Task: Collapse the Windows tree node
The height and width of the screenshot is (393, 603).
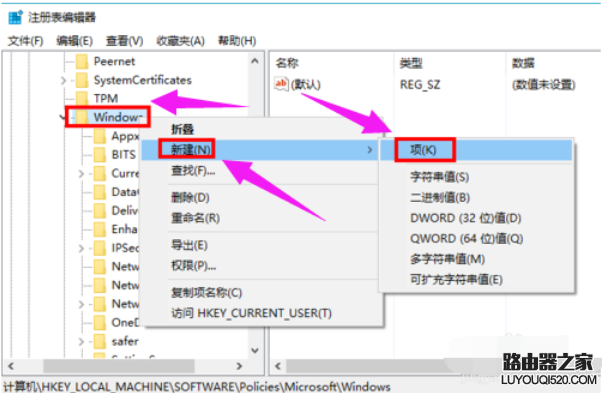Action: [x=63, y=117]
